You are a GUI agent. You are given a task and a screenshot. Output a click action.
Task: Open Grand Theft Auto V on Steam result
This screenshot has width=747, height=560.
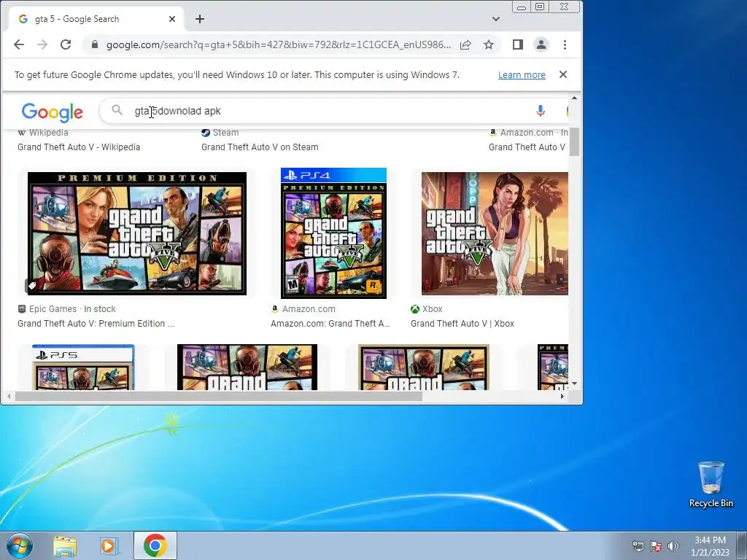pyautogui.click(x=260, y=147)
